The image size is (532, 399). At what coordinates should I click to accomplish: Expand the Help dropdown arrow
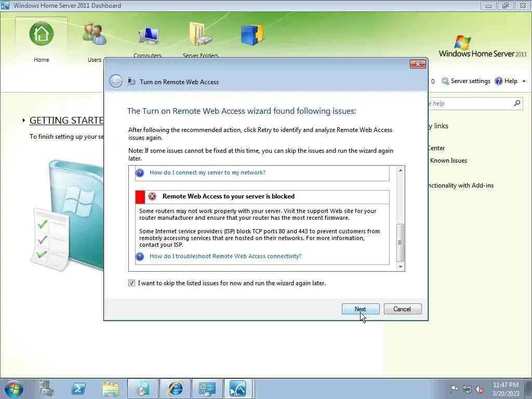(524, 82)
